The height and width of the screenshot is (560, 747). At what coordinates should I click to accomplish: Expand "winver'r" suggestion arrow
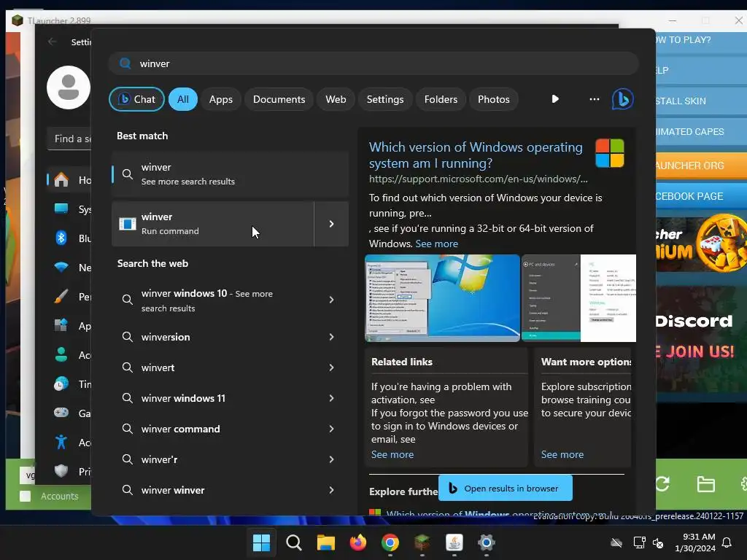(332, 459)
